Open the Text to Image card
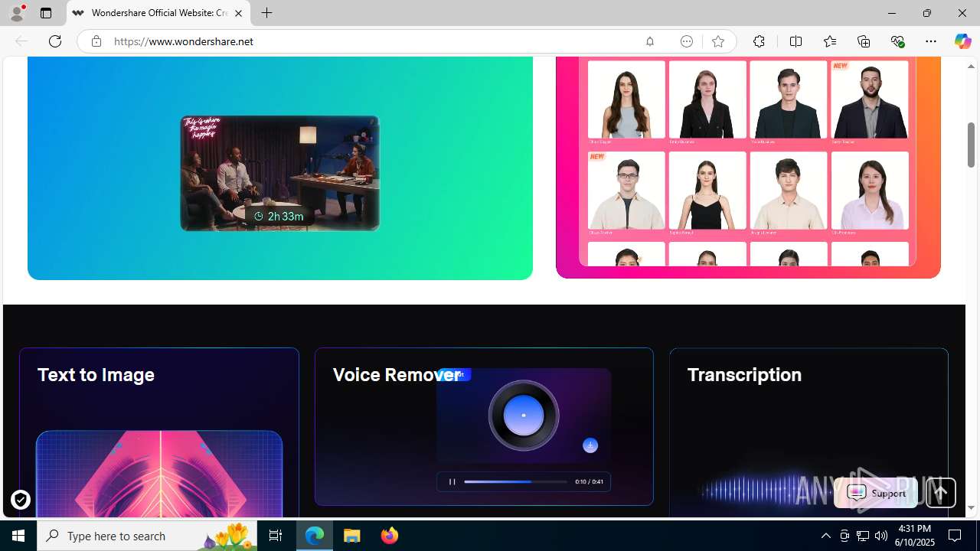 coord(159,432)
